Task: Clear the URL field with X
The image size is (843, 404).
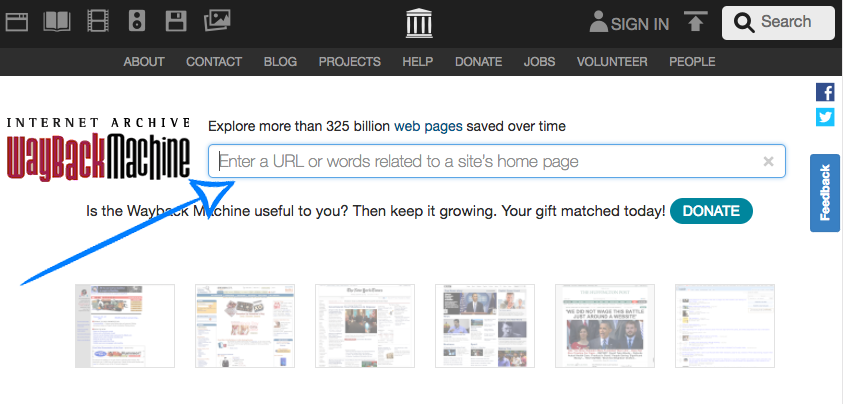Action: pyautogui.click(x=768, y=161)
